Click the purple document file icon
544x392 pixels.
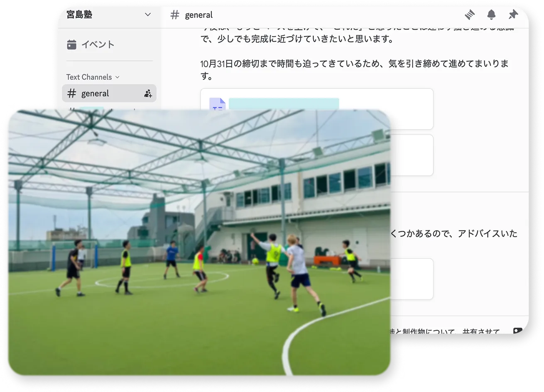point(217,105)
